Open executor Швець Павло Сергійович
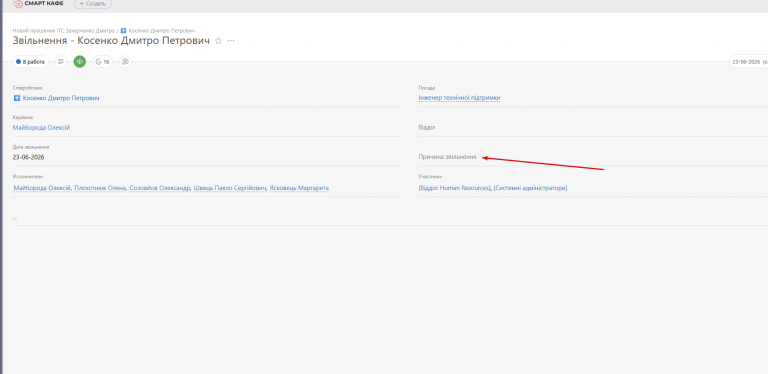This screenshot has width=768, height=374. point(230,188)
